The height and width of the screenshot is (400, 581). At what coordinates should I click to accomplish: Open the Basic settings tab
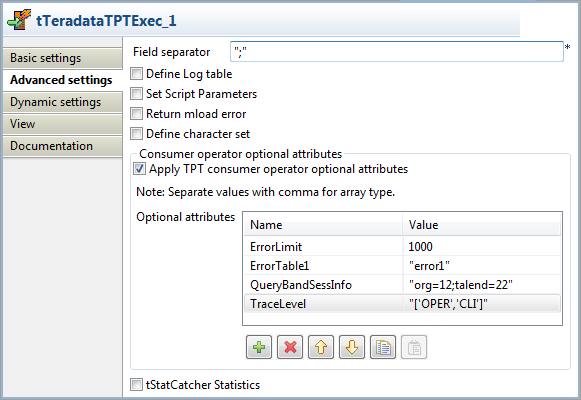(x=63, y=58)
